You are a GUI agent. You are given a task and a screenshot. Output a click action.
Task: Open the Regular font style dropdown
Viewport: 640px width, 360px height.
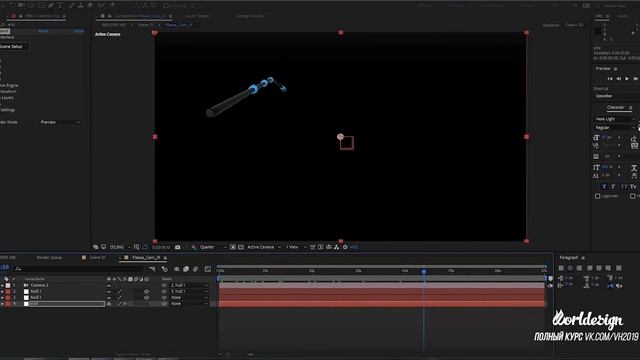[x=615, y=127]
